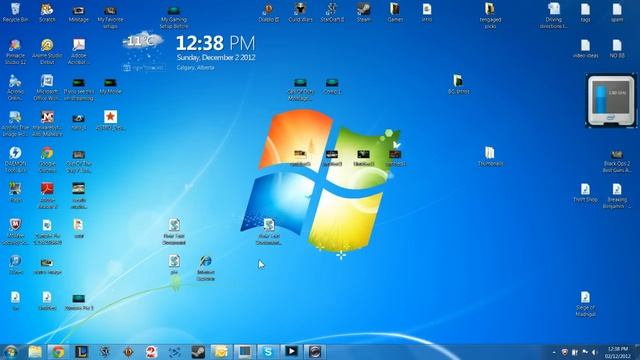
Task: Launch League of Legends from the taskbar
Action: [82, 352]
